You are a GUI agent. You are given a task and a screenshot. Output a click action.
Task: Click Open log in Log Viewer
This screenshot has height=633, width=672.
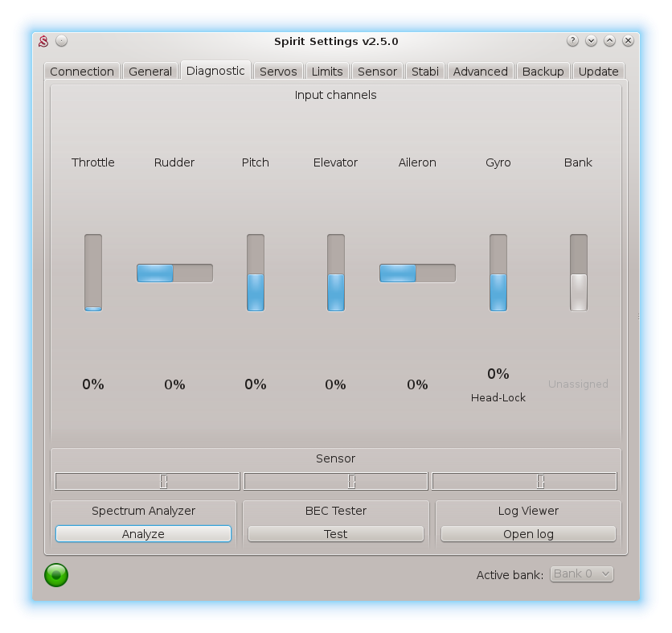(x=528, y=534)
